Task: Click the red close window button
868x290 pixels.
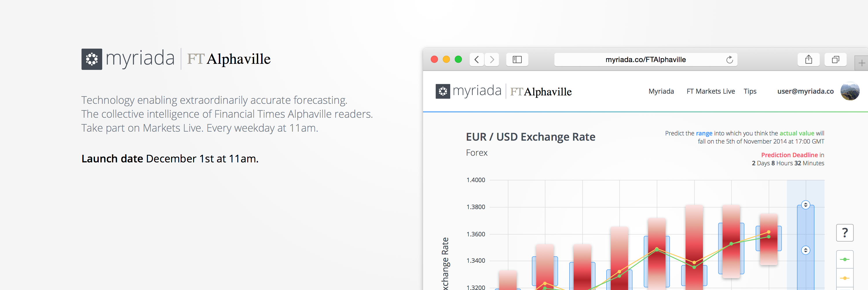Action: point(434,59)
